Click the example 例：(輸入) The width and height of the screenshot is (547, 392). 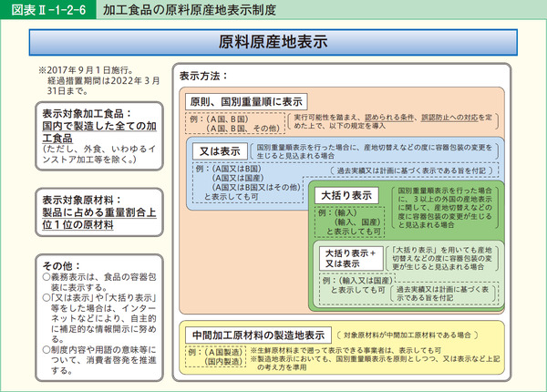tap(337, 212)
